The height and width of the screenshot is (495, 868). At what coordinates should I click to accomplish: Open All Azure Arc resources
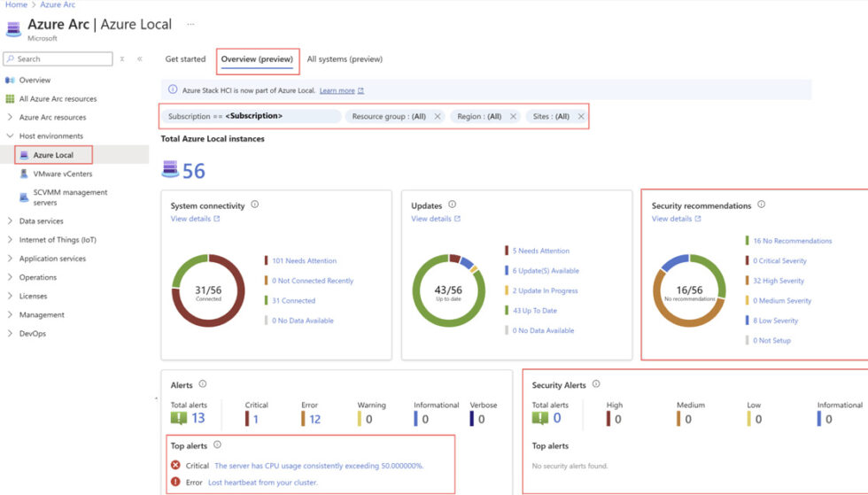(58, 99)
